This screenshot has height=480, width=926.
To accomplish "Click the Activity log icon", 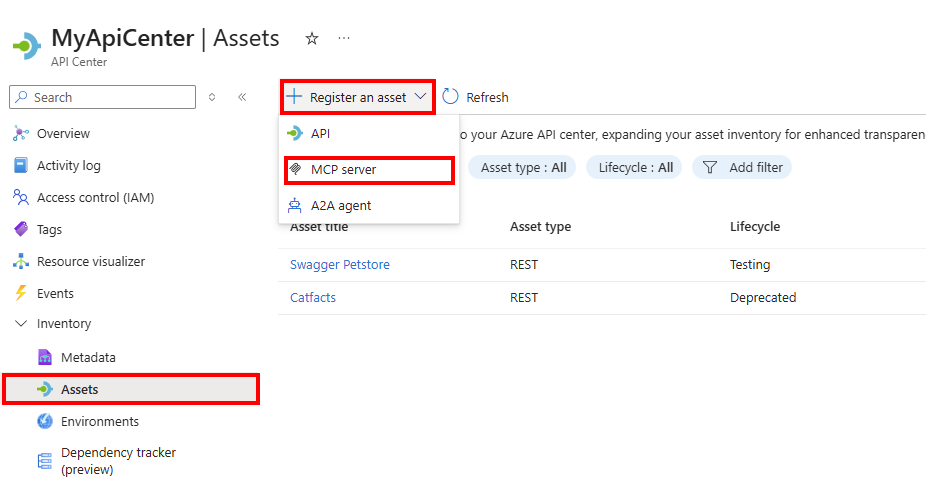I will (x=21, y=166).
